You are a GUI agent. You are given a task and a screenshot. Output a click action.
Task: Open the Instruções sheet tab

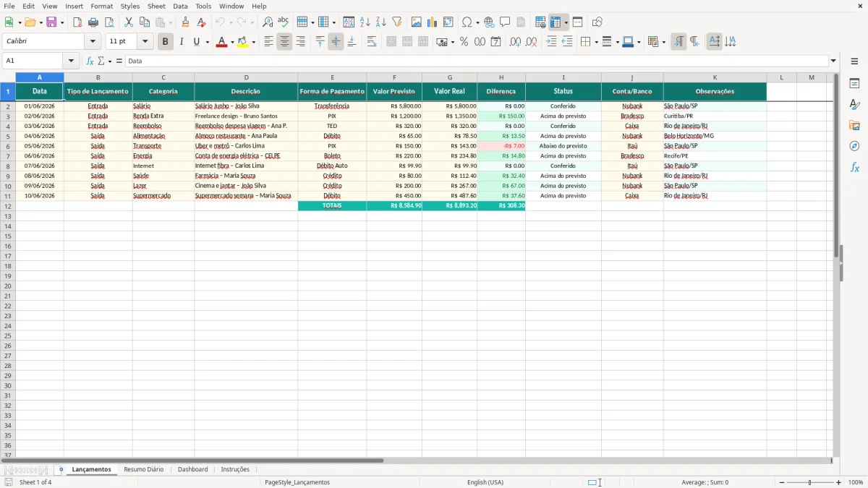(235, 470)
